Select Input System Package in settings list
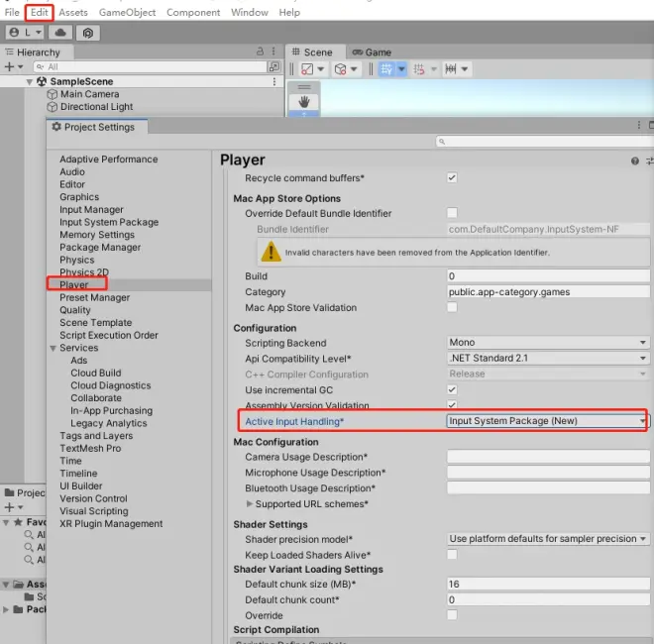Image resolution: width=654 pixels, height=644 pixels. [108, 223]
